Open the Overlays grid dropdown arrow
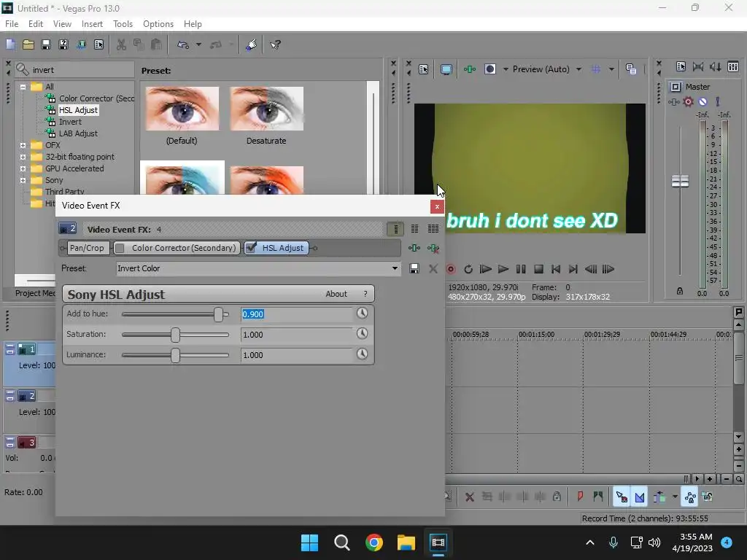747x560 pixels. coord(611,69)
